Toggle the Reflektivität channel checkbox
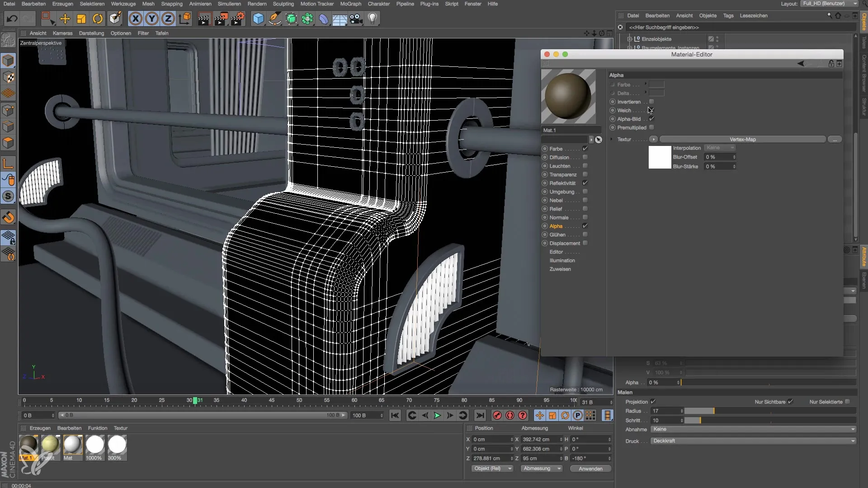The image size is (868, 488). click(x=585, y=183)
